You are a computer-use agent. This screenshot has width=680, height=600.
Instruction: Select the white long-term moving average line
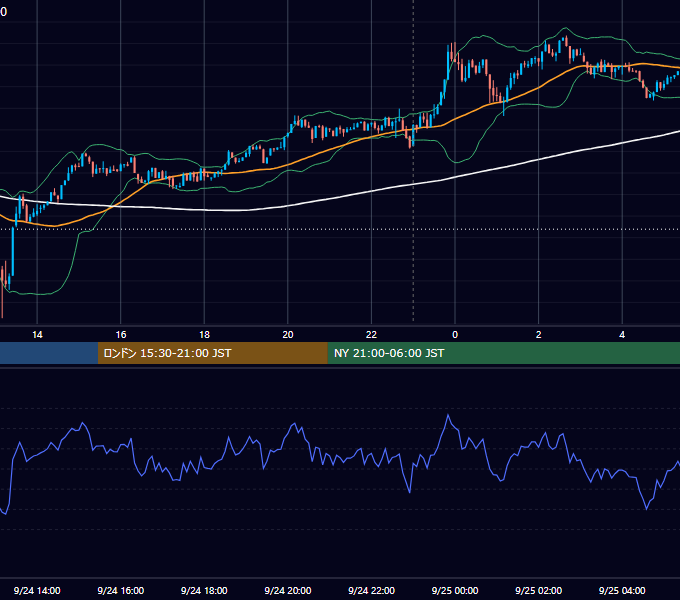pyautogui.click(x=373, y=190)
